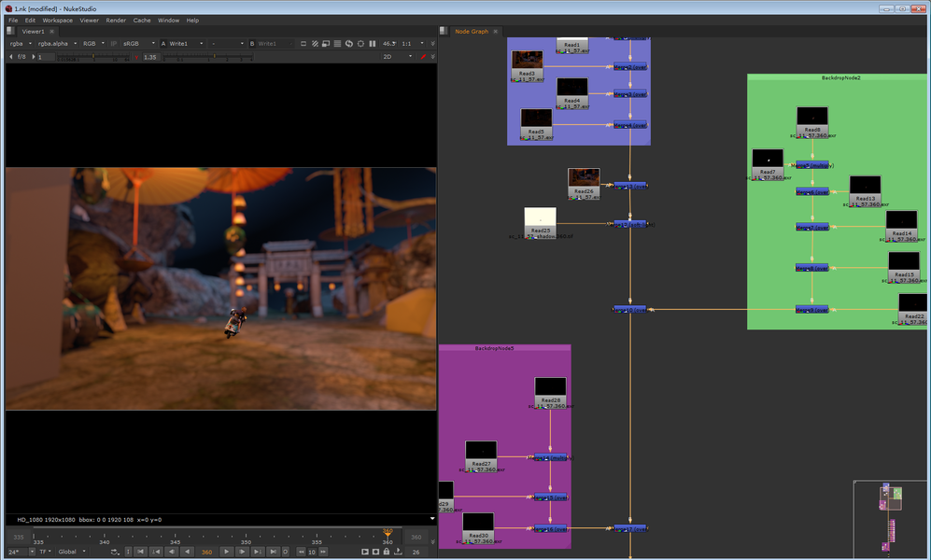This screenshot has width=931, height=560.
Task: Go to last frame of timeline
Action: 273,552
